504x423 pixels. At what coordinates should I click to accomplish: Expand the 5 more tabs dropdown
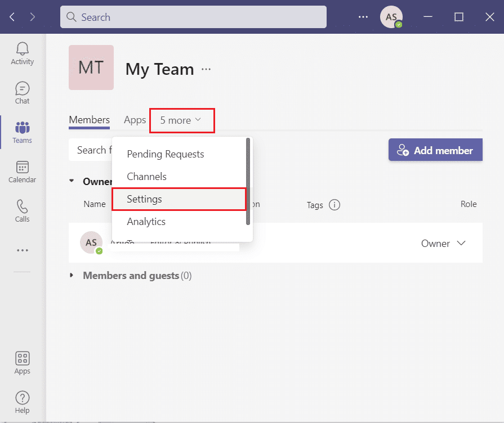click(182, 120)
